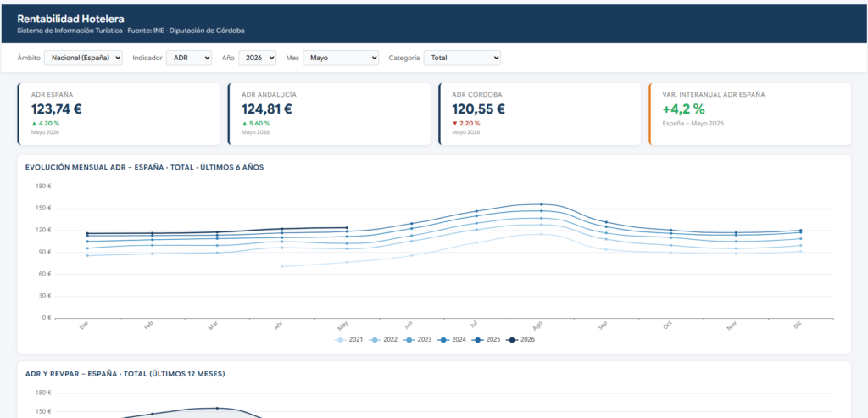
Task: Click the ADR Andalucía KPI card
Action: (x=329, y=114)
